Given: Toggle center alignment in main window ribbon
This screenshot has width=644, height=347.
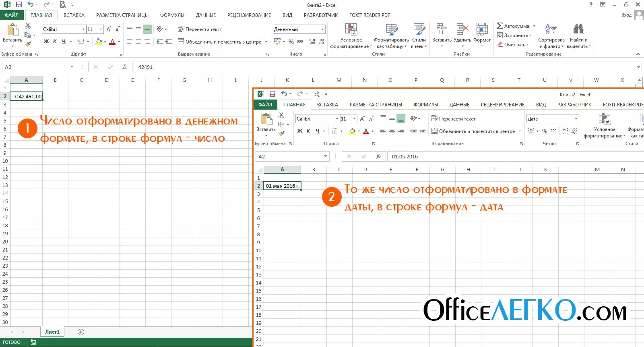Looking at the screenshot, I should point(138,42).
